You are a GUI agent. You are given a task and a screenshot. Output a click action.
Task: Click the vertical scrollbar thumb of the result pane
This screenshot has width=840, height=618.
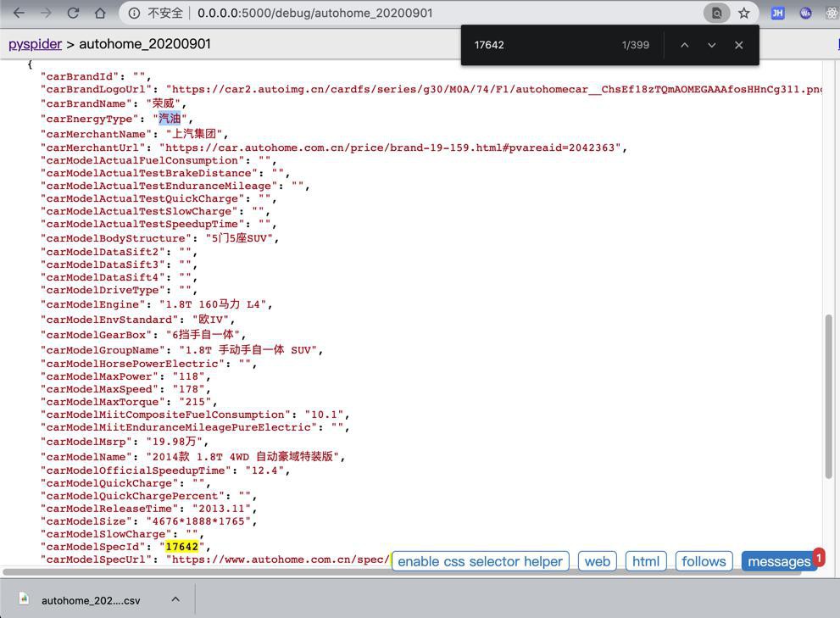click(829, 397)
